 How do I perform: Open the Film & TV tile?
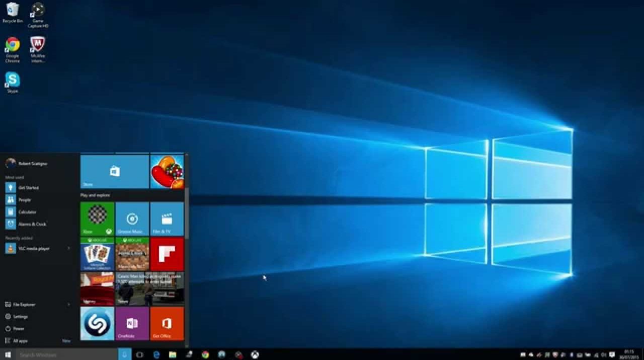[167, 219]
